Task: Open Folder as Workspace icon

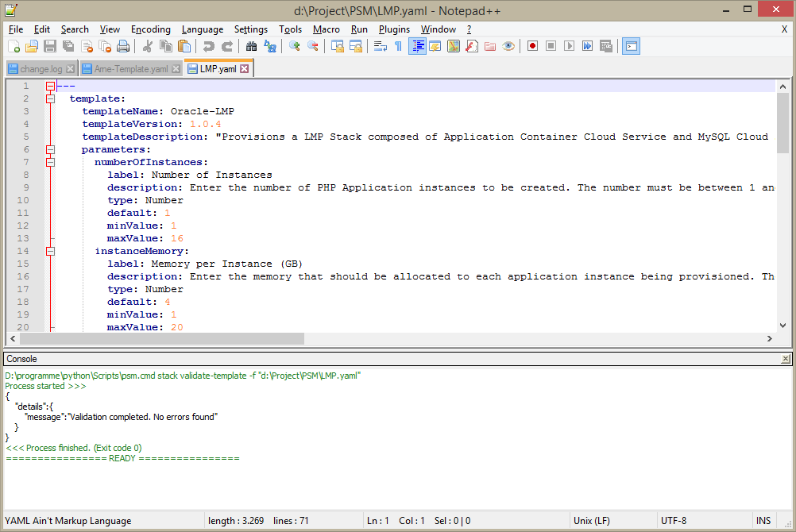Action: click(490, 47)
